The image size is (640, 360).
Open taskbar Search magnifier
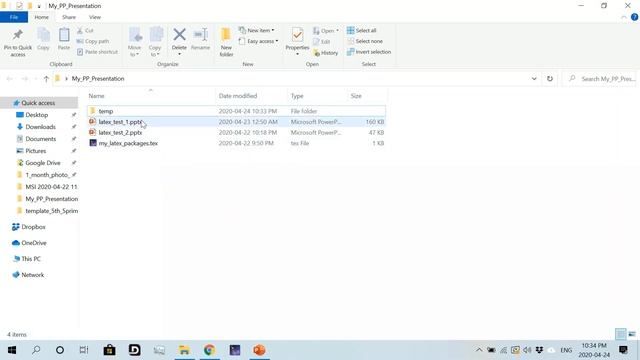(36, 350)
